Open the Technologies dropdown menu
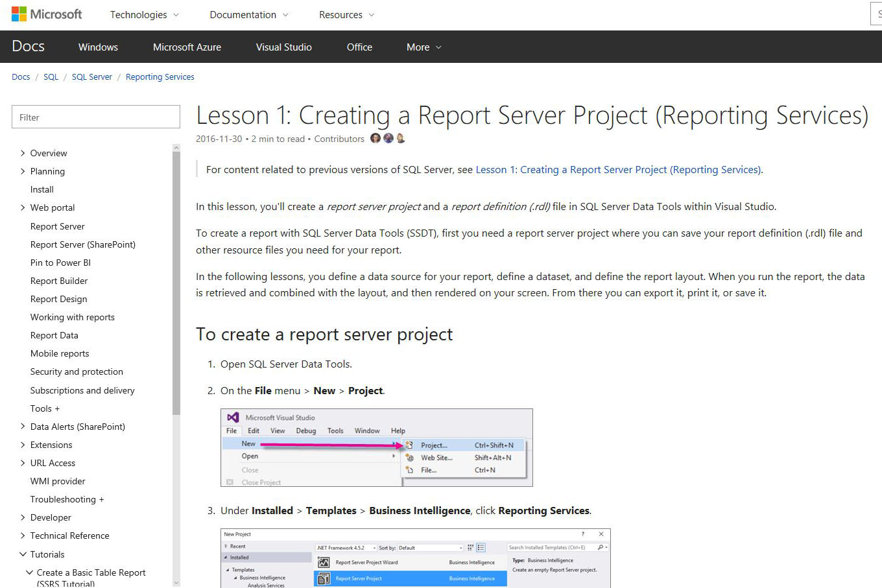Image resolution: width=882 pixels, height=588 pixels. [144, 15]
